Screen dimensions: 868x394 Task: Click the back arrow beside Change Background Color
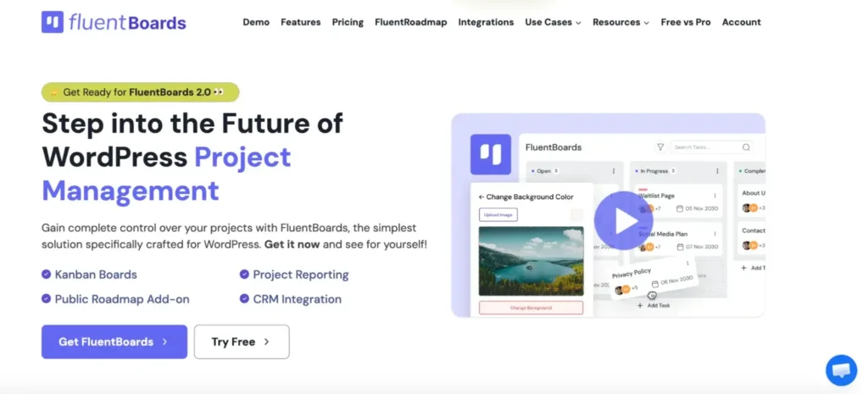click(x=481, y=197)
